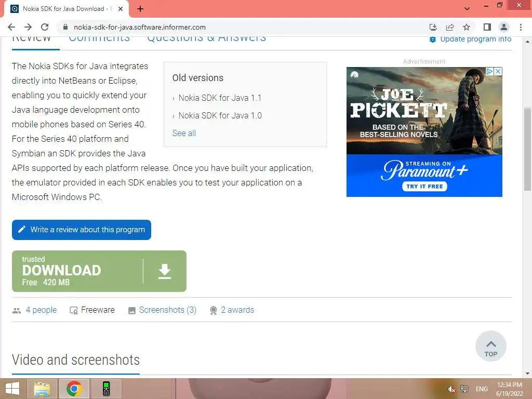The image size is (532, 399).
Task: Close the Nokia SDK for Java tab
Action: [121, 9]
